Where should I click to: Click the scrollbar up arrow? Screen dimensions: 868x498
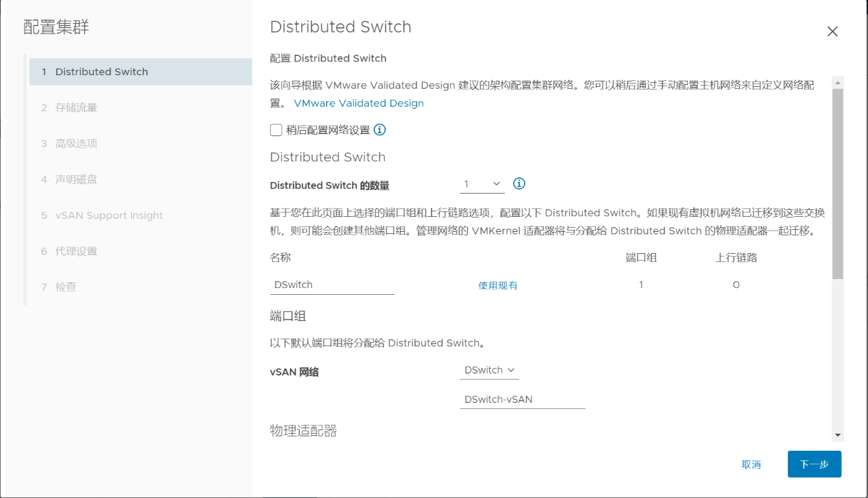(x=838, y=83)
